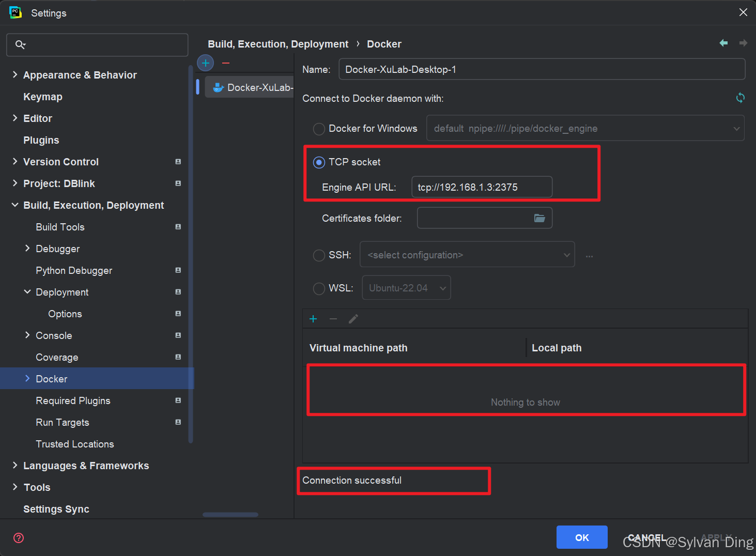This screenshot has height=556, width=756.
Task: Close the Settings dialog
Action: [x=743, y=12]
